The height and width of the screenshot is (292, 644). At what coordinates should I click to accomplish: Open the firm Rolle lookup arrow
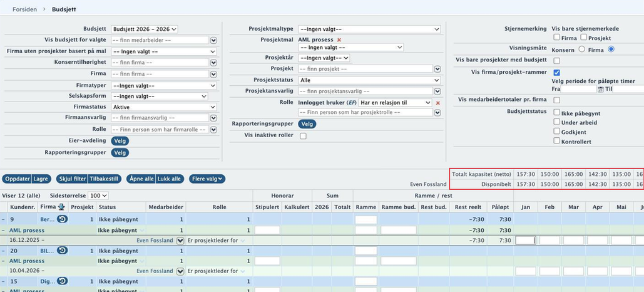pos(213,130)
